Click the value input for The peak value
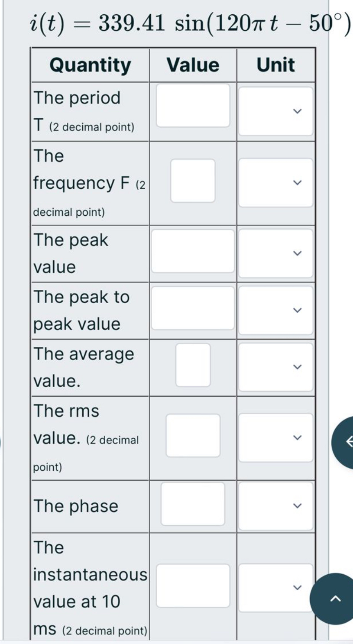The height and width of the screenshot is (644, 353). 193,251
